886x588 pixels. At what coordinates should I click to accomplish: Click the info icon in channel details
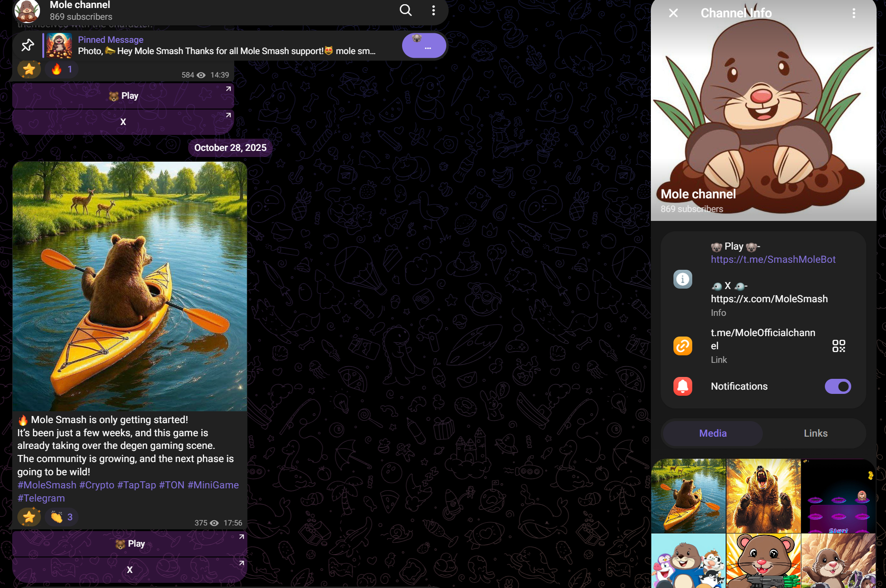683,279
